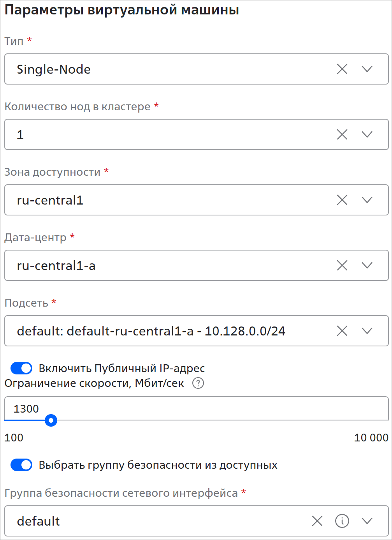The width and height of the screenshot is (392, 540).
Task: Expand the security group dropdown chevron
Action: (367, 521)
